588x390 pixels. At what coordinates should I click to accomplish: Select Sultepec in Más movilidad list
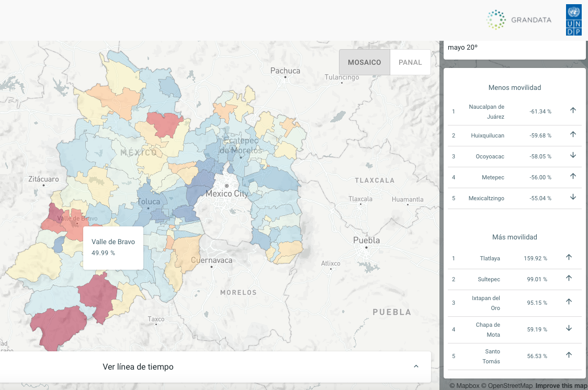tap(490, 279)
